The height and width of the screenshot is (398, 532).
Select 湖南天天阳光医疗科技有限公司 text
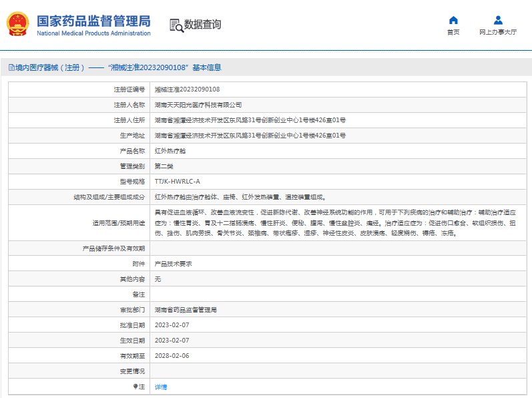tap(198, 105)
